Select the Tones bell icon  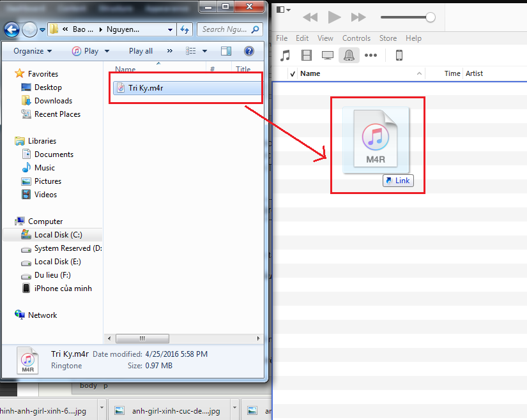(x=349, y=56)
